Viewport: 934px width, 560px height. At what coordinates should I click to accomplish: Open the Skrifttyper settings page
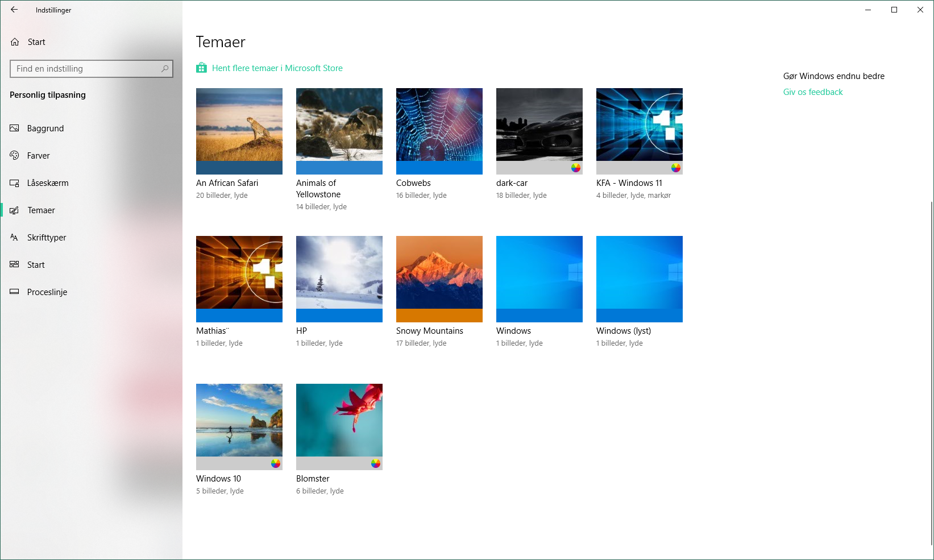46,237
